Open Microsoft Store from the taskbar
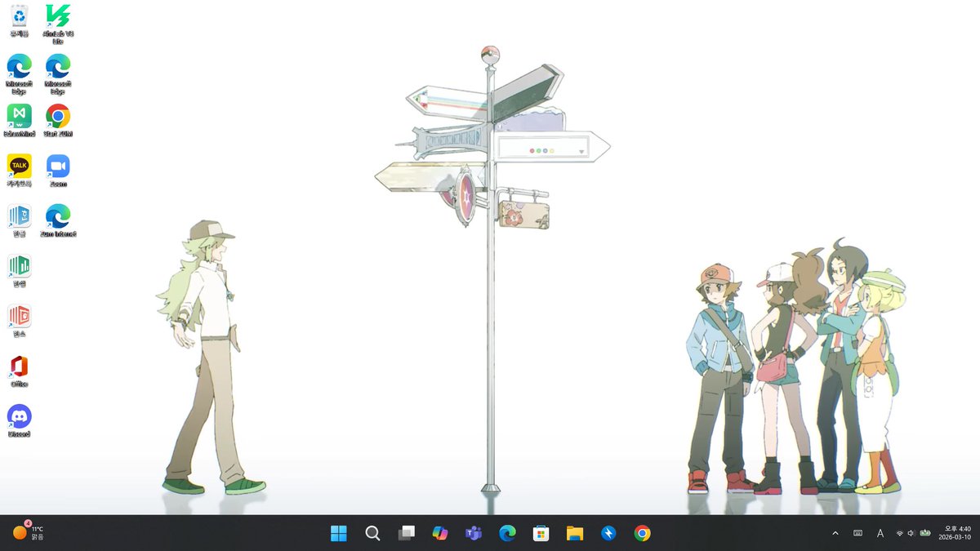The image size is (980, 551). pyautogui.click(x=541, y=533)
